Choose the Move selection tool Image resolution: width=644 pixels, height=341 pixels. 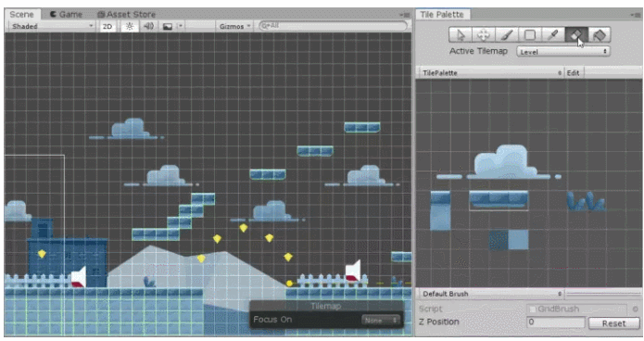click(484, 35)
